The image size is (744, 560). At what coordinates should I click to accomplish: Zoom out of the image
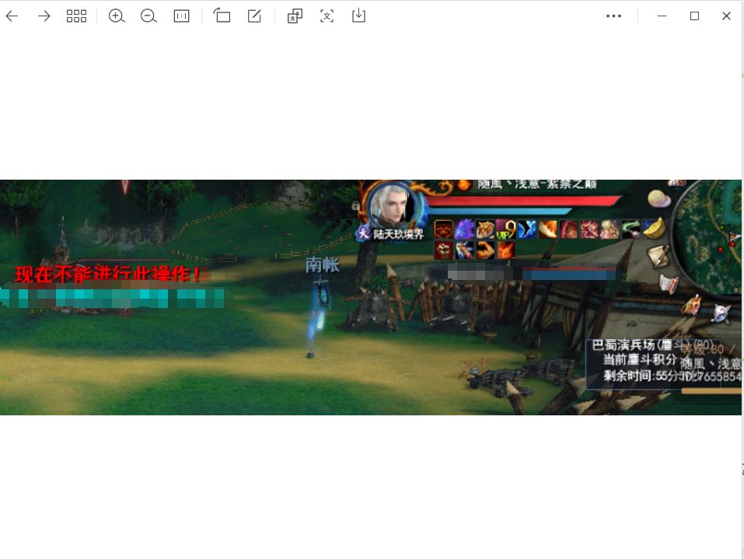[x=148, y=16]
